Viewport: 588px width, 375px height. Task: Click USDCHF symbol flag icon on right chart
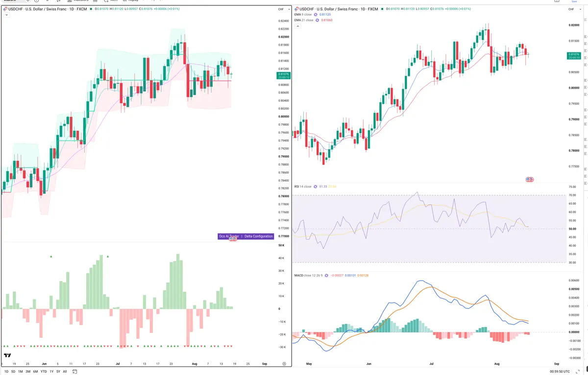[x=296, y=9]
